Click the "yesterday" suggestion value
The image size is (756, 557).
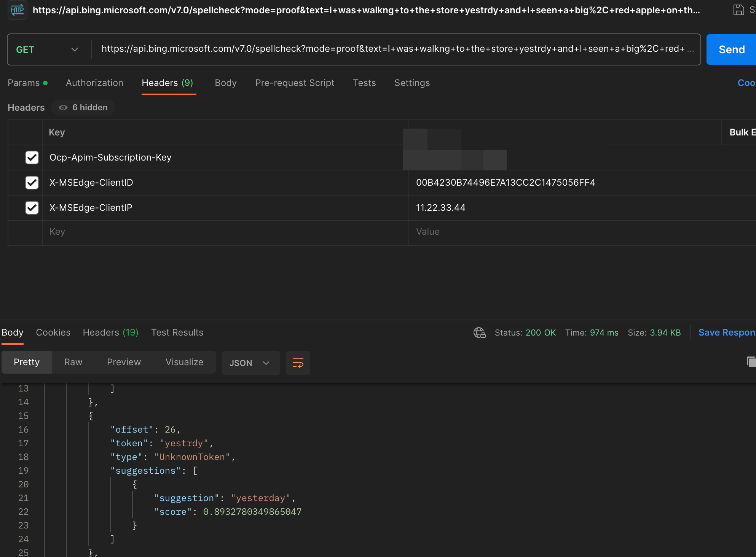point(261,498)
